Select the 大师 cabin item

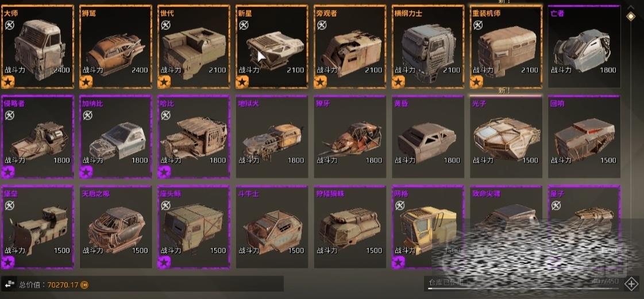click(38, 47)
